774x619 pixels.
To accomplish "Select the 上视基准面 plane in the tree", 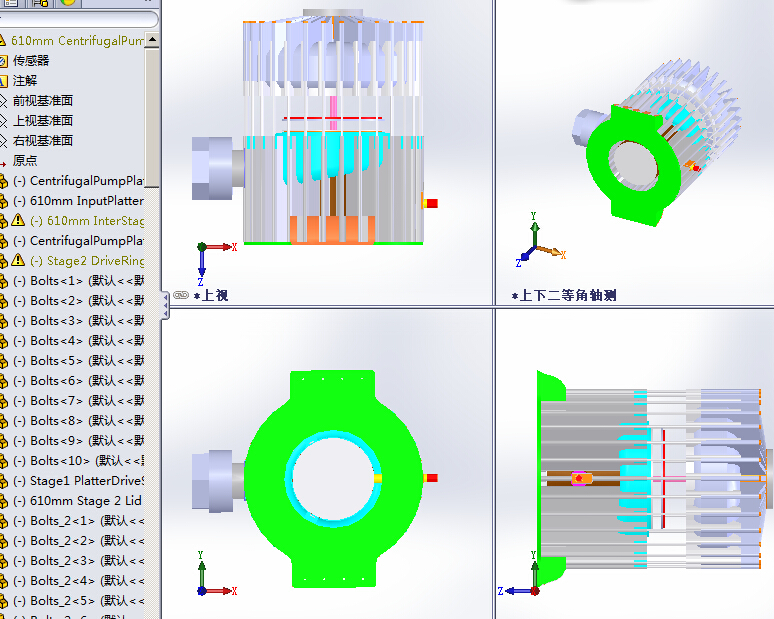I will (x=42, y=121).
